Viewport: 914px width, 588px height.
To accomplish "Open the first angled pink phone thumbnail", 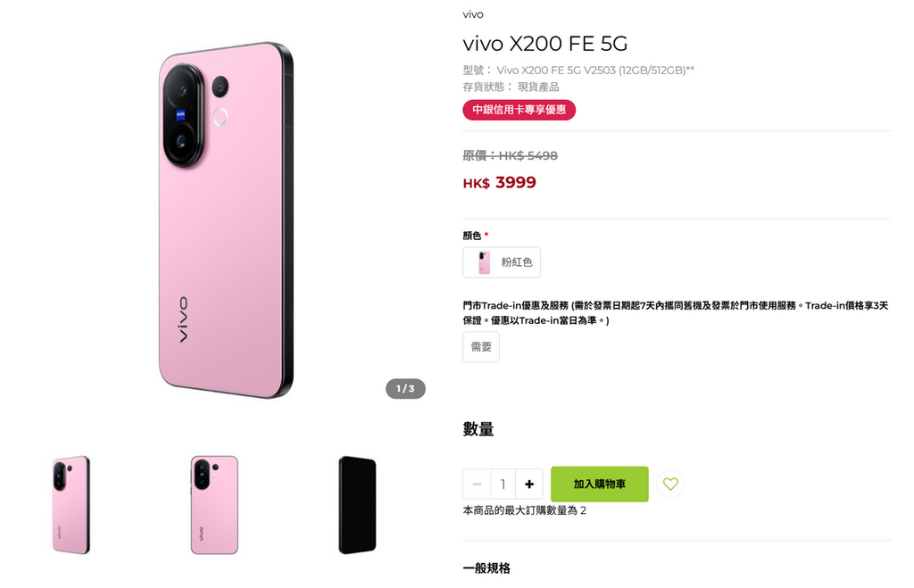I will pos(71,505).
